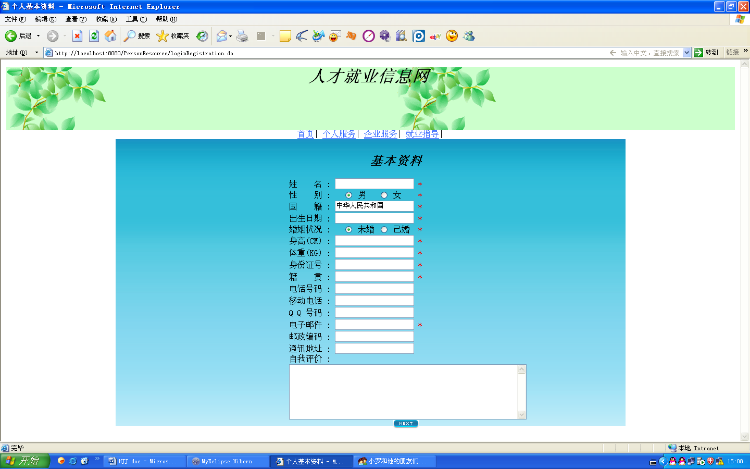Select the 女 (female) radio button
The width and height of the screenshot is (750, 469).
384,195
